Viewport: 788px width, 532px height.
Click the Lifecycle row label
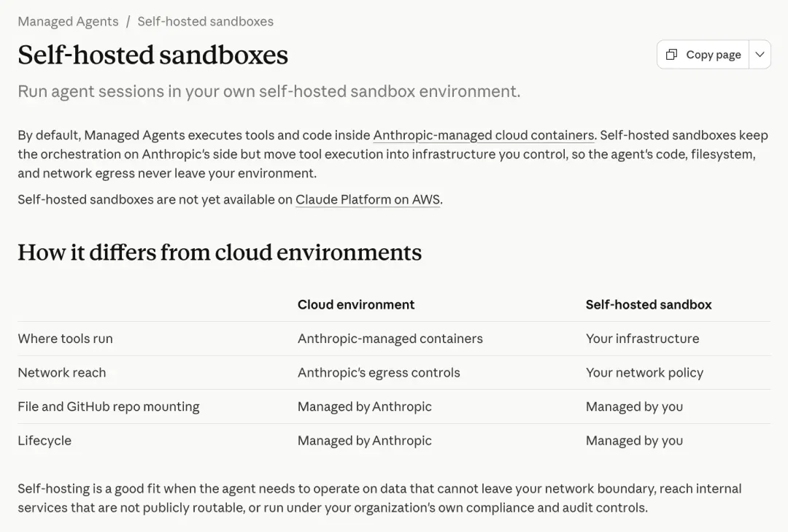click(45, 441)
